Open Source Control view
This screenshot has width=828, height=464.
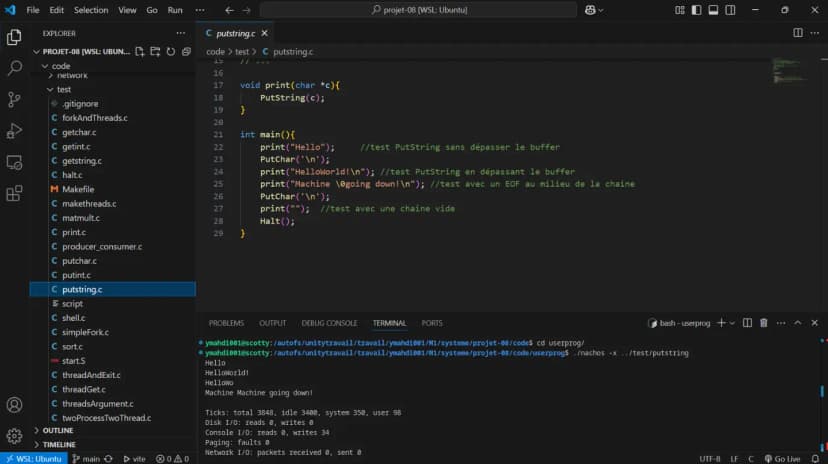[x=14, y=99]
